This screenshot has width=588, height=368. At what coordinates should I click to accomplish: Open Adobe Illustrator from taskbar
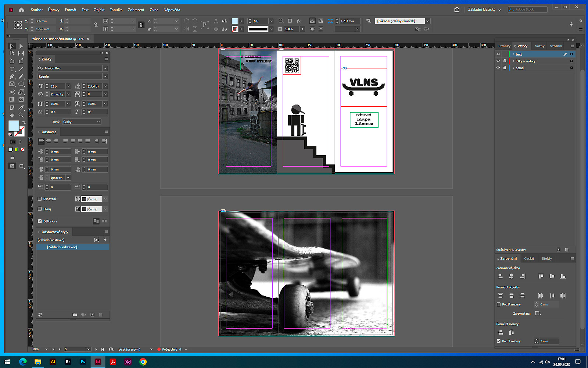pos(53,362)
